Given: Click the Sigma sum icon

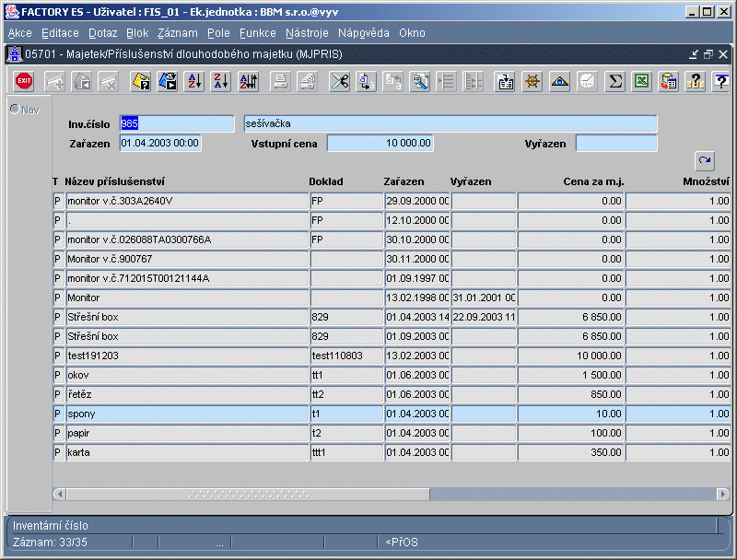Looking at the screenshot, I should [614, 81].
